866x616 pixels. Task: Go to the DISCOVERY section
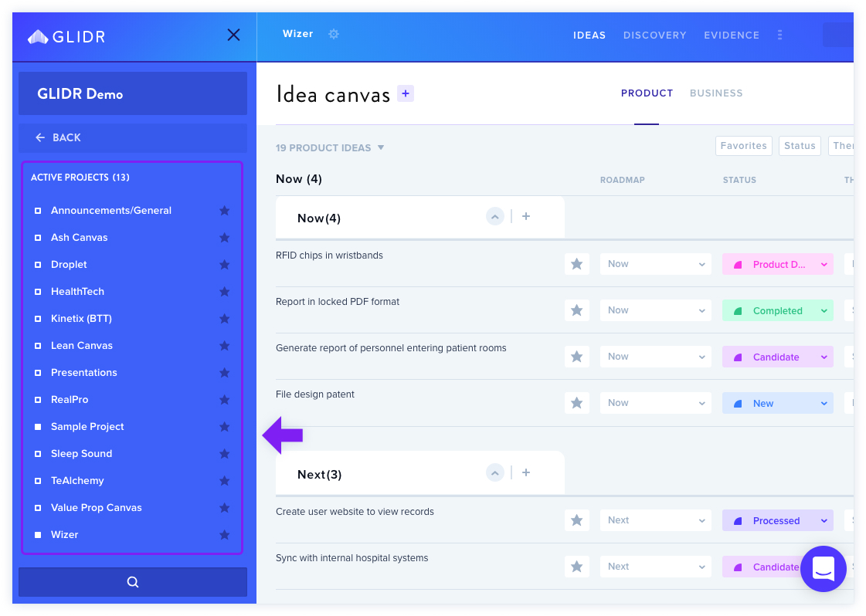point(654,36)
